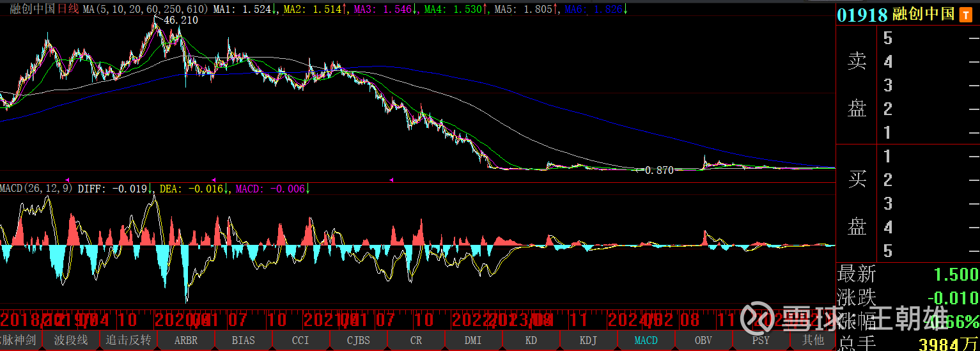Choose the DMI indicator tab

click(474, 340)
